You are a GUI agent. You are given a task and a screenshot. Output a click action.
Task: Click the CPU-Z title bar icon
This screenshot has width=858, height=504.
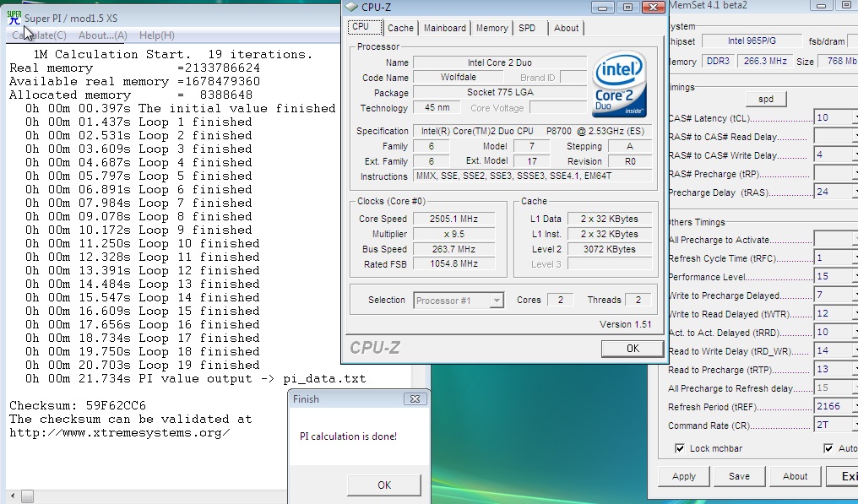(352, 7)
